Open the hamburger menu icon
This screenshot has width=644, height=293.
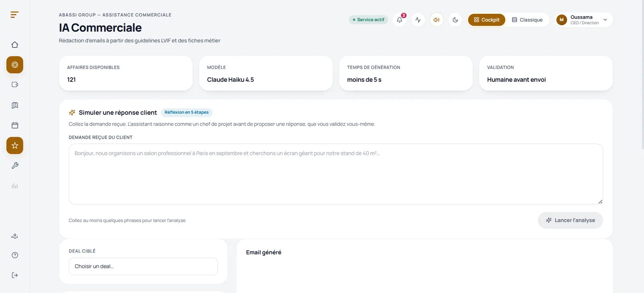[14, 15]
